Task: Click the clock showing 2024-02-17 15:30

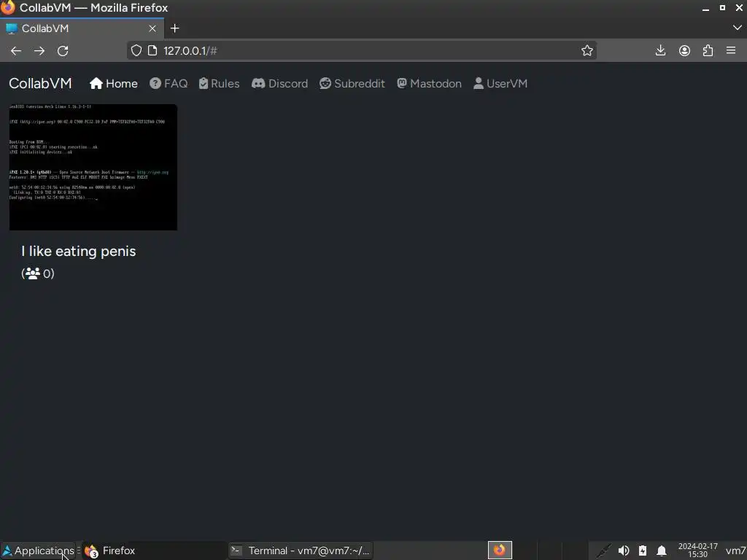Action: [x=697, y=550]
